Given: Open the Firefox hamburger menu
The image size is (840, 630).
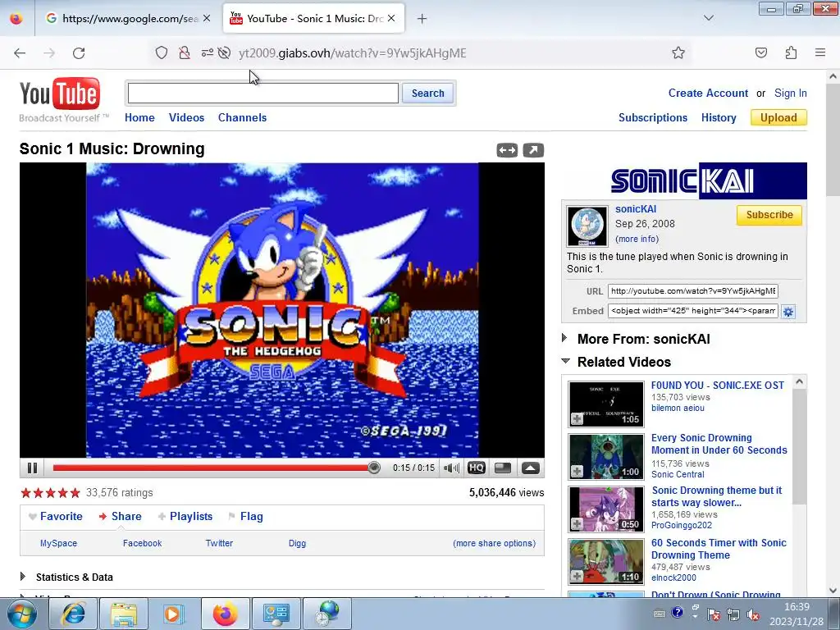Looking at the screenshot, I should click(819, 52).
